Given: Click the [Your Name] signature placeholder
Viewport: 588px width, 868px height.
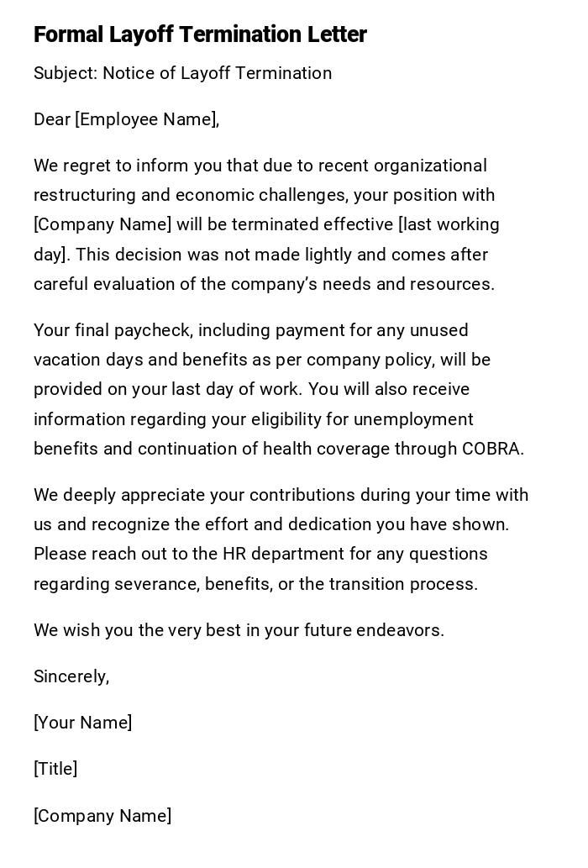Looking at the screenshot, I should [82, 723].
